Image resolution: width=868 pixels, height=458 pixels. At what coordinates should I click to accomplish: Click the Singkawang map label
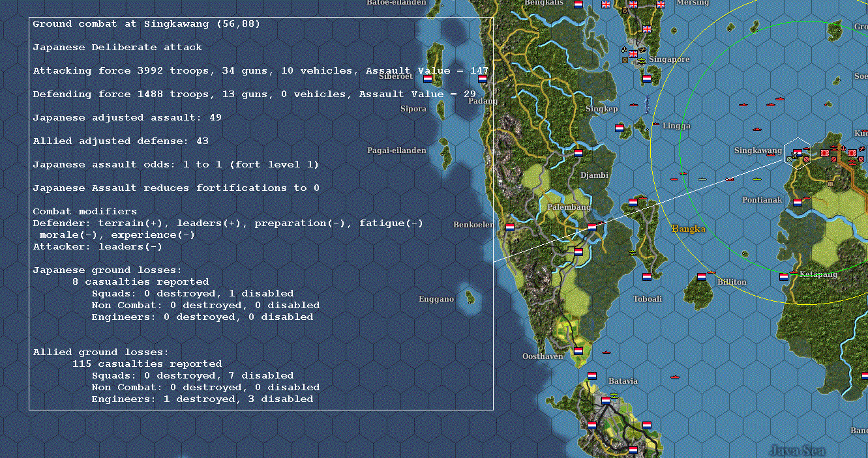tap(758, 150)
